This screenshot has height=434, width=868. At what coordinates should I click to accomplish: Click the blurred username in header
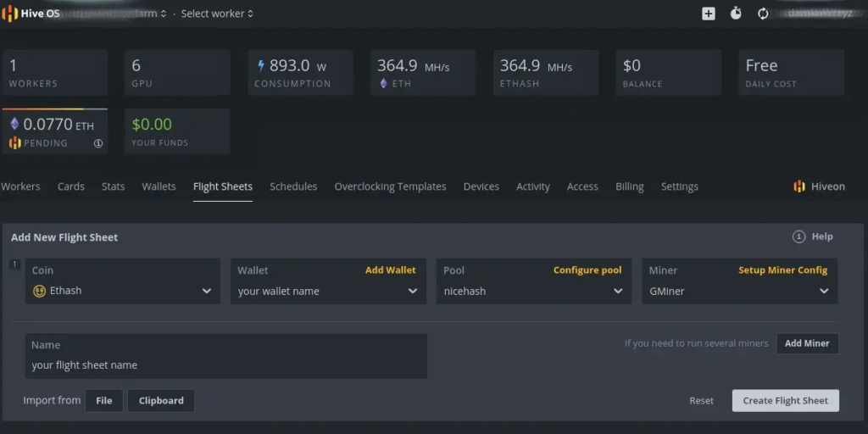click(821, 14)
